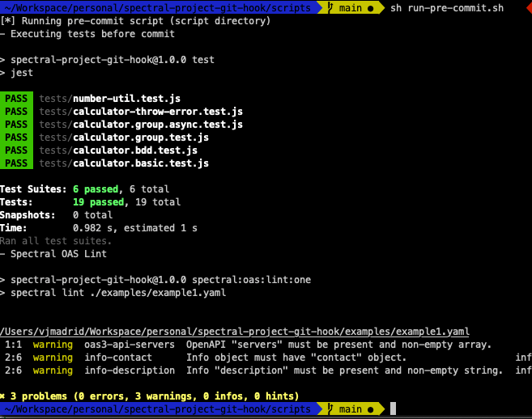
Task: Click the dirty-state dot after main in the top prompt
Action: [x=371, y=8]
